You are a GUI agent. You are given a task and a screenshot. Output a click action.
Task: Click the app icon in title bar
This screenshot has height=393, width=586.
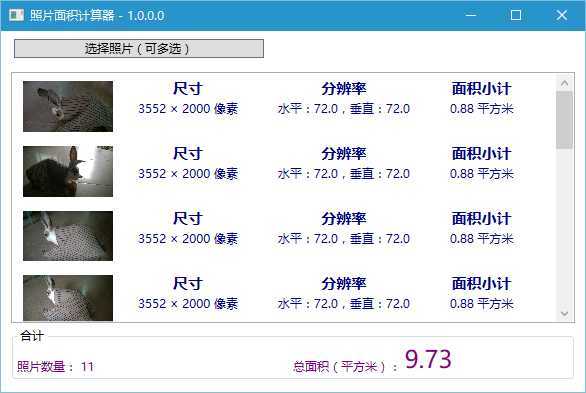point(16,15)
